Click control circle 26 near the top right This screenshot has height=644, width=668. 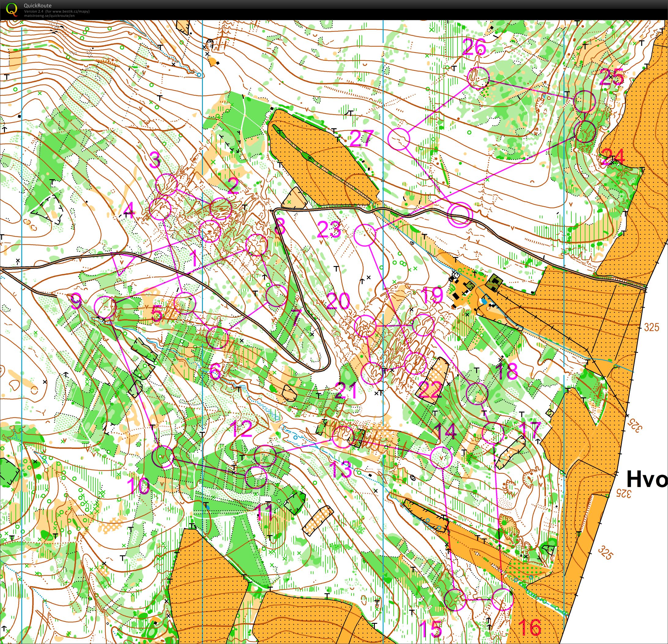478,78
